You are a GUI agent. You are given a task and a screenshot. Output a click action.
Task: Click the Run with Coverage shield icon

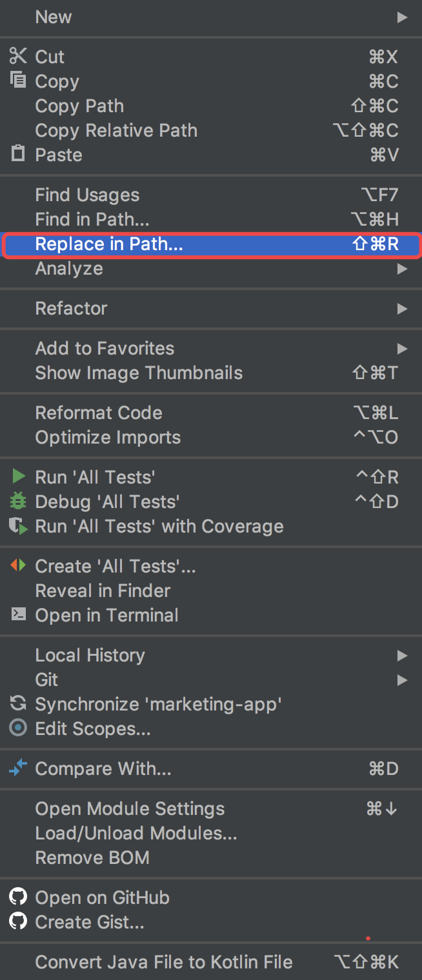pos(19,526)
